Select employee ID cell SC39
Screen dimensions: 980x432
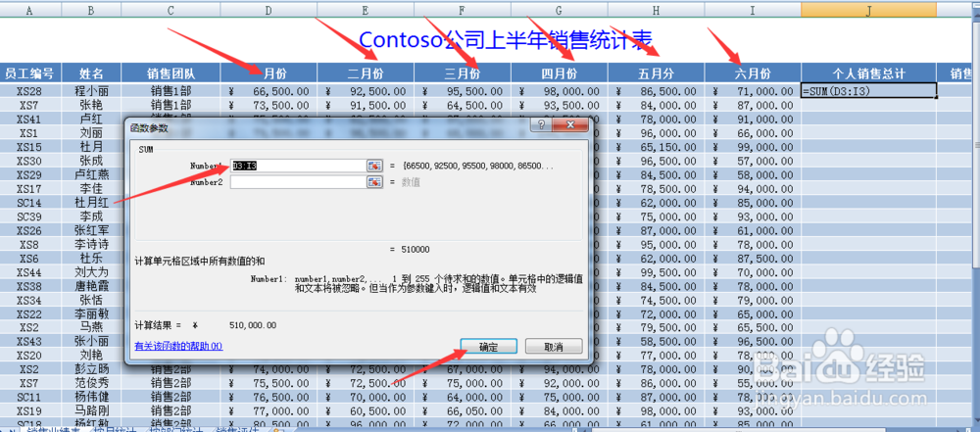point(29,216)
